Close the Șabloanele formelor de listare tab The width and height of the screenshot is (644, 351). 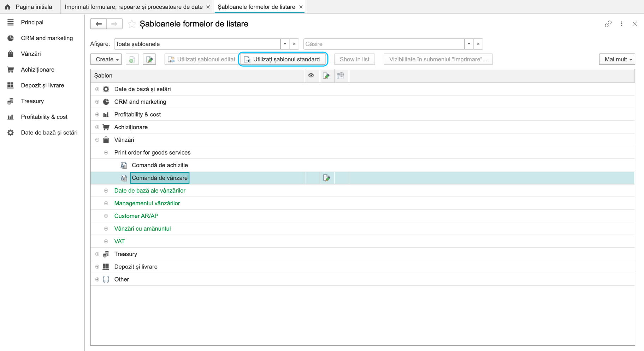tap(301, 7)
